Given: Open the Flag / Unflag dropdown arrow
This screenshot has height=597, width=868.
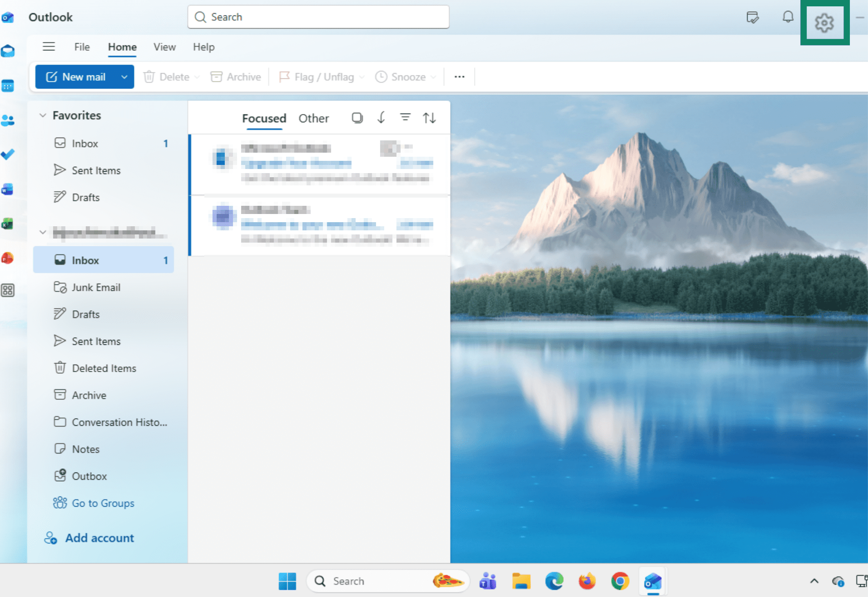Looking at the screenshot, I should click(362, 77).
